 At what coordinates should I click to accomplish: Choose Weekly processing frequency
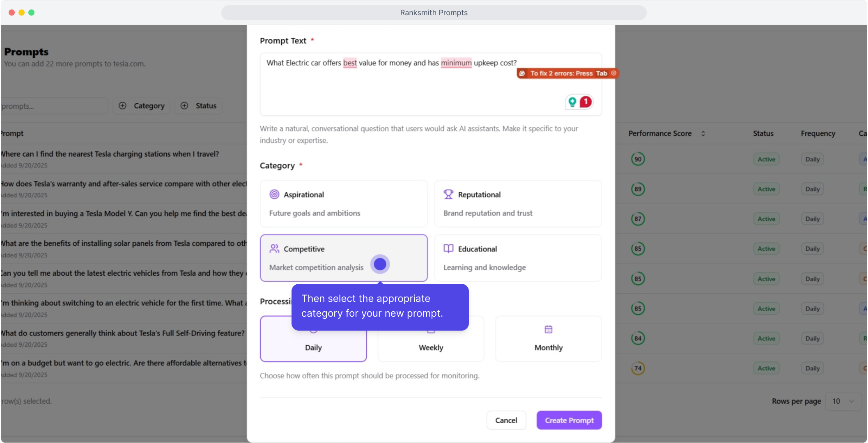(x=431, y=347)
